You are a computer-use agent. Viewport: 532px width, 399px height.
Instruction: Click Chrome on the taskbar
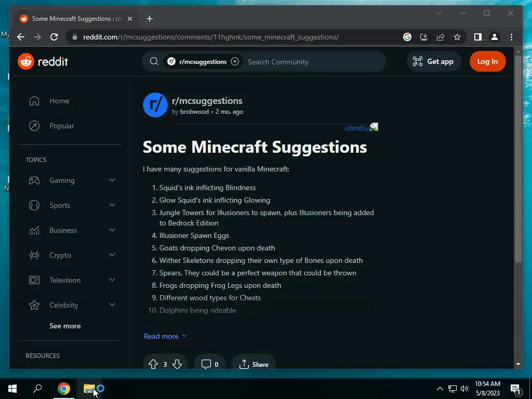pyautogui.click(x=64, y=389)
